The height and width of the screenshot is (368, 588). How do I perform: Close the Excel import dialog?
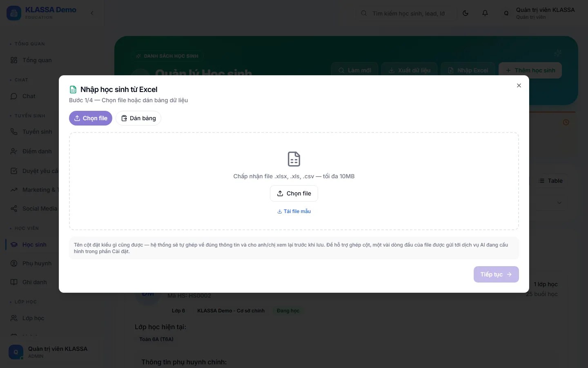click(x=519, y=85)
